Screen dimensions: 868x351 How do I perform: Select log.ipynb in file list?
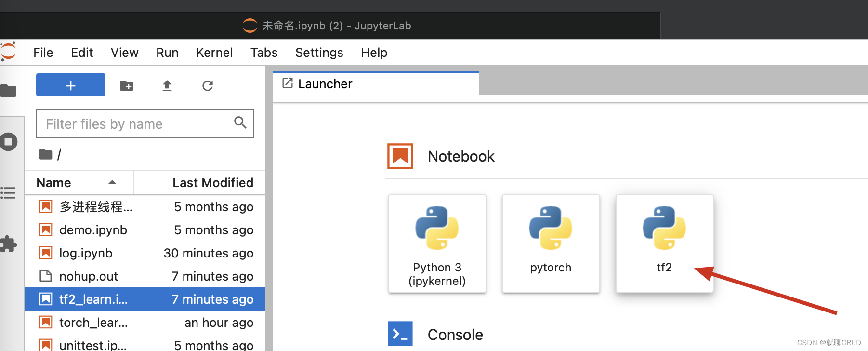point(145,253)
